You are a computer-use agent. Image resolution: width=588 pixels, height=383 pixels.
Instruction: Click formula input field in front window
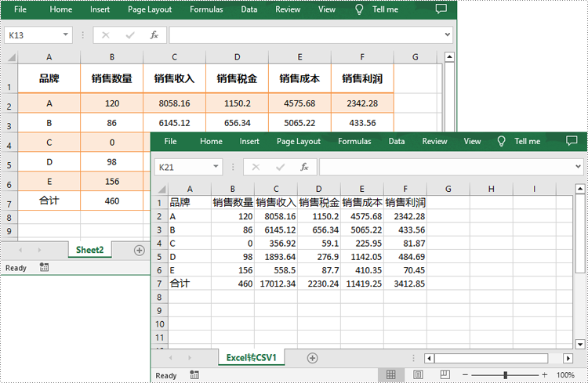coord(447,167)
